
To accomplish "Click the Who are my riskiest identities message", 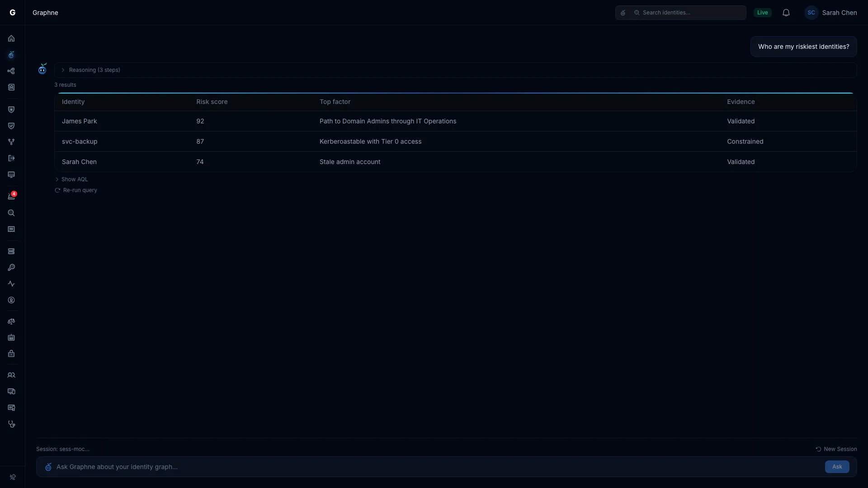I will 804,47.
